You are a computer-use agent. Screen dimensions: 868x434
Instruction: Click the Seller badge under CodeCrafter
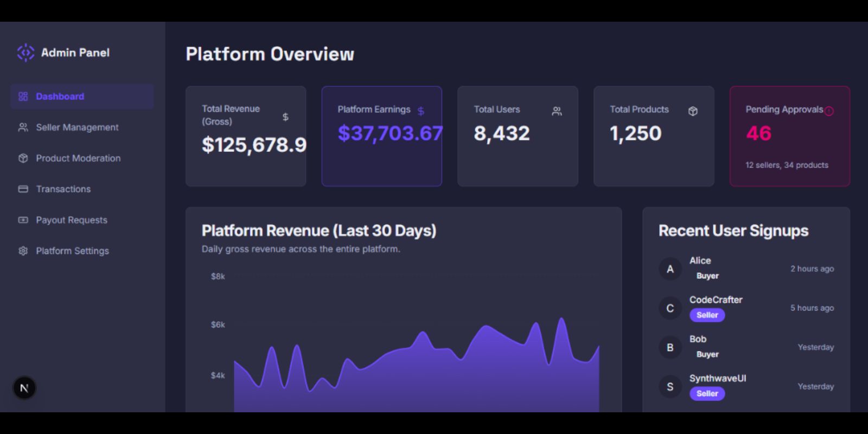[x=707, y=315]
